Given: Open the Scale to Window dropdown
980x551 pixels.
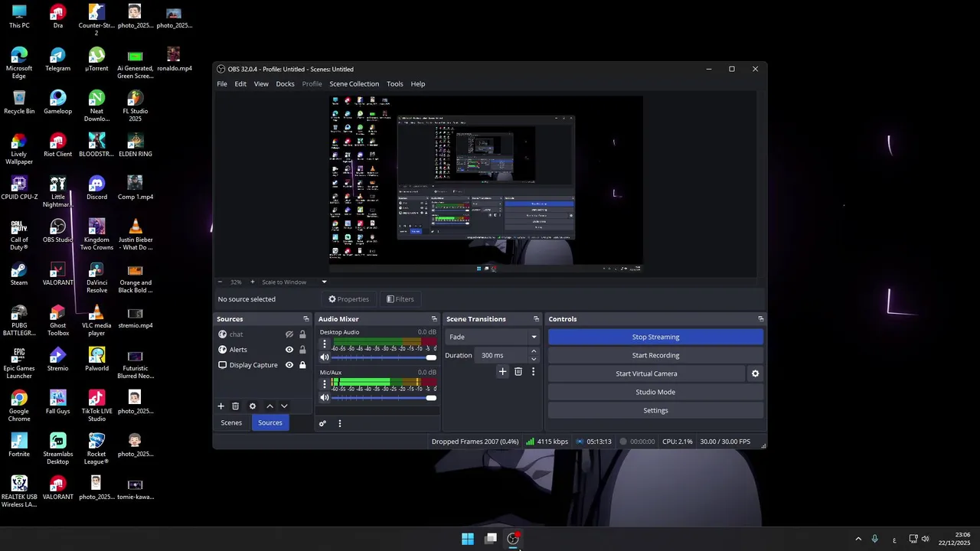Looking at the screenshot, I should point(294,282).
